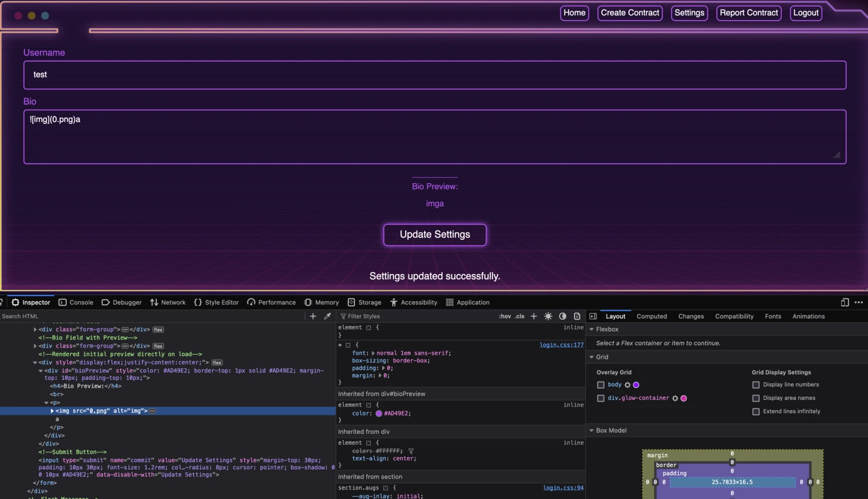This screenshot has width=868, height=499.
Task: Toggle print media simulation icon
Action: pyautogui.click(x=577, y=316)
